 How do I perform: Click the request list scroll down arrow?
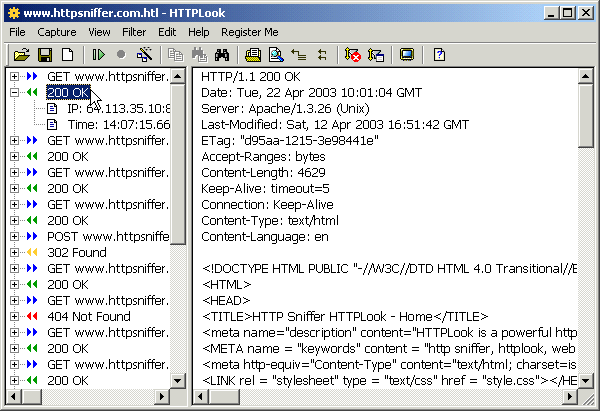pos(178,381)
